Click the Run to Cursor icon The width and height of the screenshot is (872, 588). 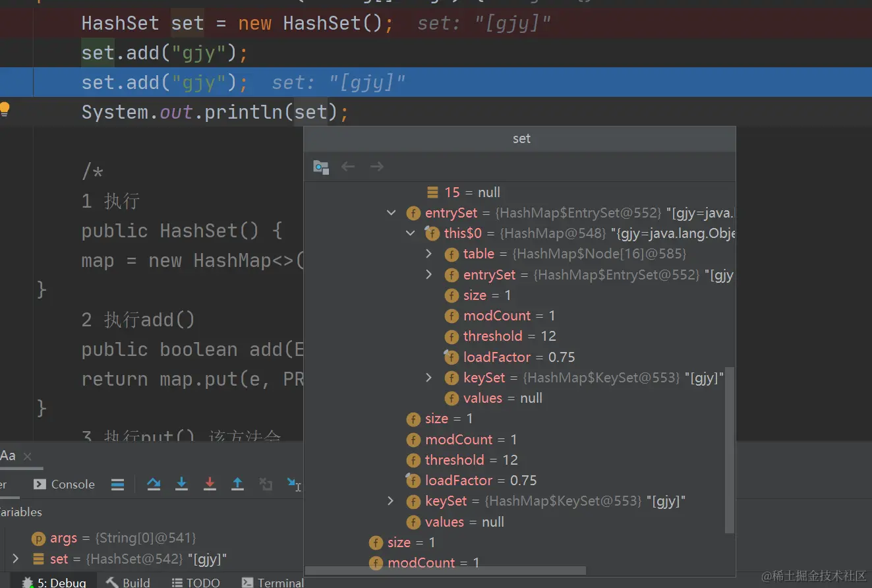[x=293, y=485]
